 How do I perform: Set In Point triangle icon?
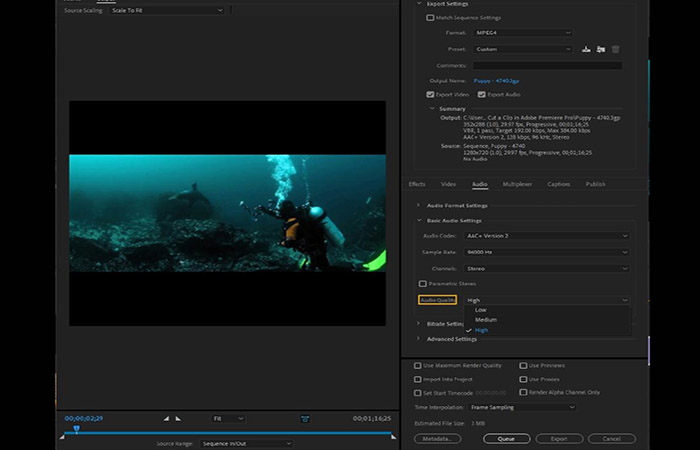pyautogui.click(x=166, y=418)
